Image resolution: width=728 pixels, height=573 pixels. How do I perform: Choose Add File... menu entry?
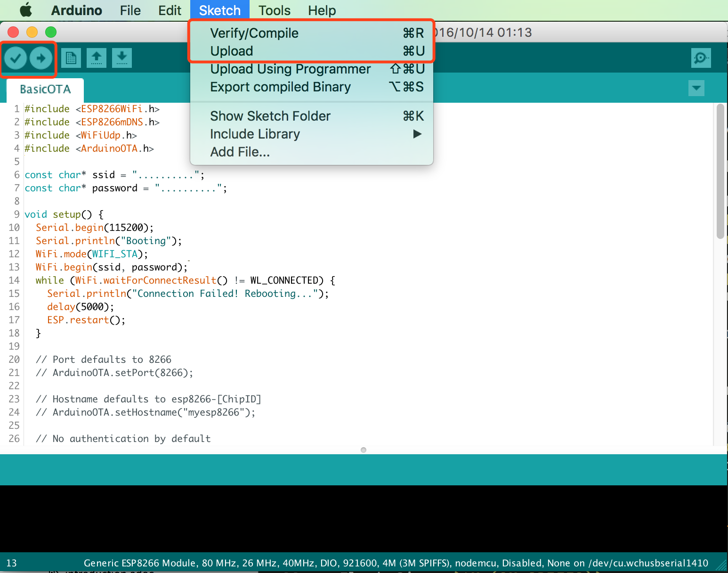(x=312, y=152)
